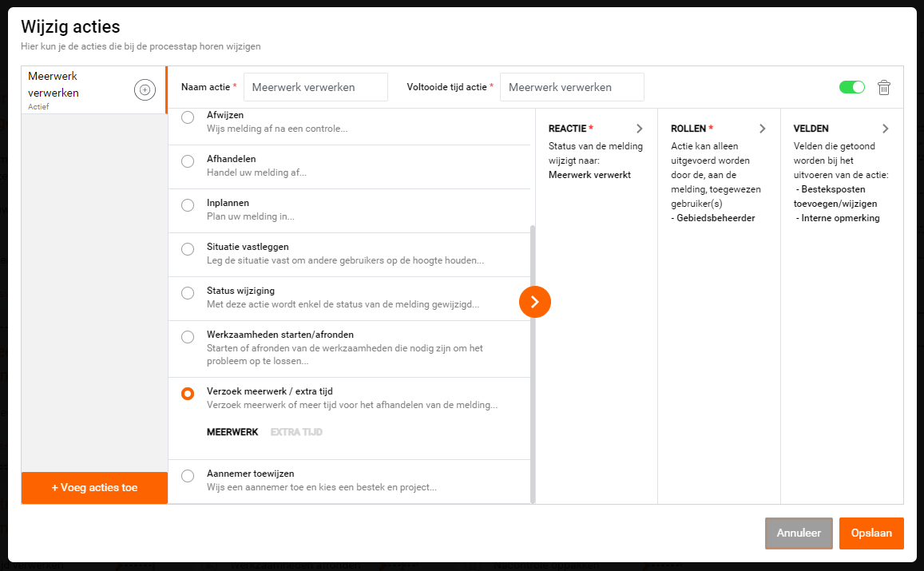
Task: Click the Verzoek meerwerk / extra tijd radio
Action: pyautogui.click(x=188, y=394)
